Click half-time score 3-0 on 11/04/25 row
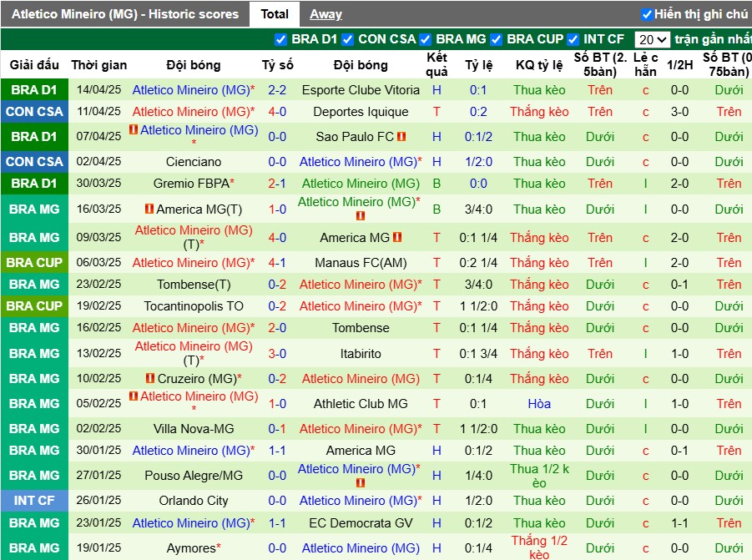752x560 pixels. [679, 112]
